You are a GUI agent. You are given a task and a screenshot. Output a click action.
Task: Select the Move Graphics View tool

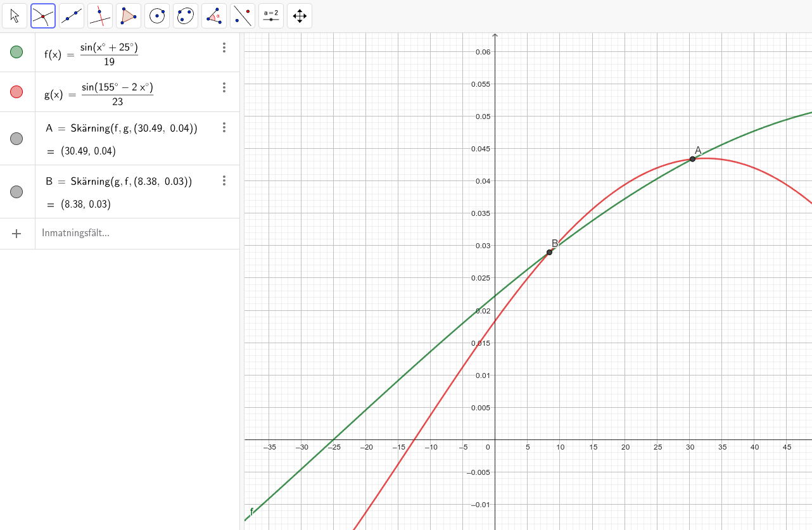[300, 16]
